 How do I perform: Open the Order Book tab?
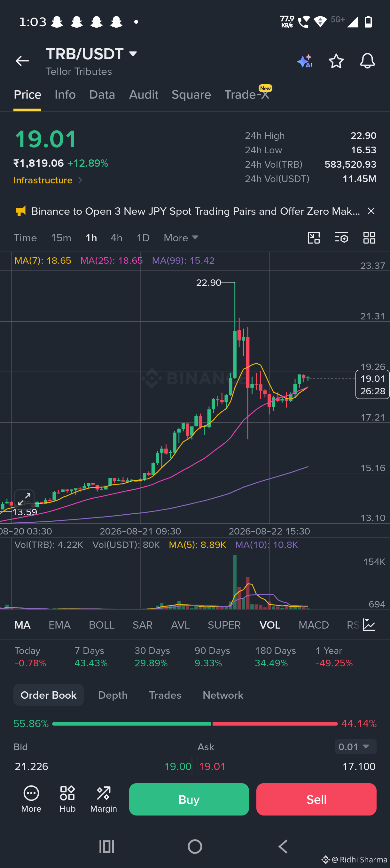pos(49,695)
